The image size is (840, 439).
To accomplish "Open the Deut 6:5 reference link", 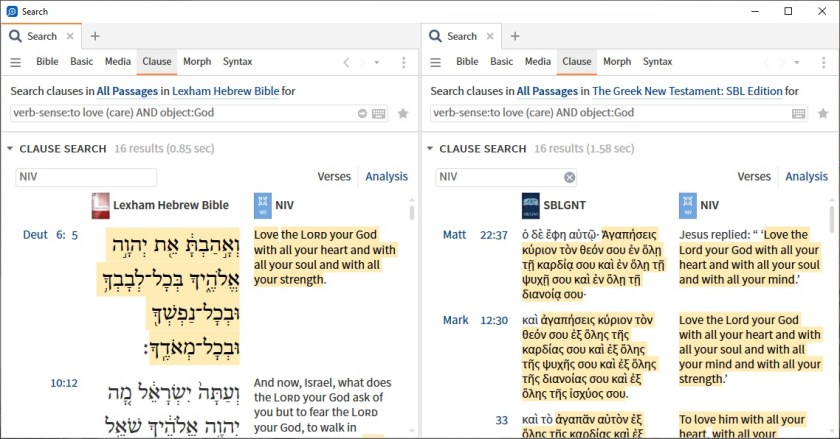I will pyautogui.click(x=50, y=235).
